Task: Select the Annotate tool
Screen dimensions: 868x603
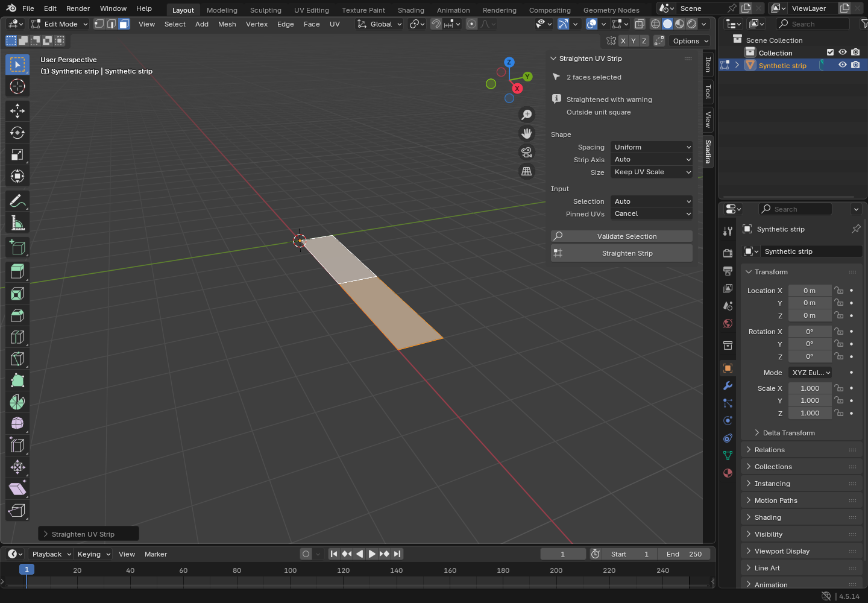Action: tap(17, 201)
